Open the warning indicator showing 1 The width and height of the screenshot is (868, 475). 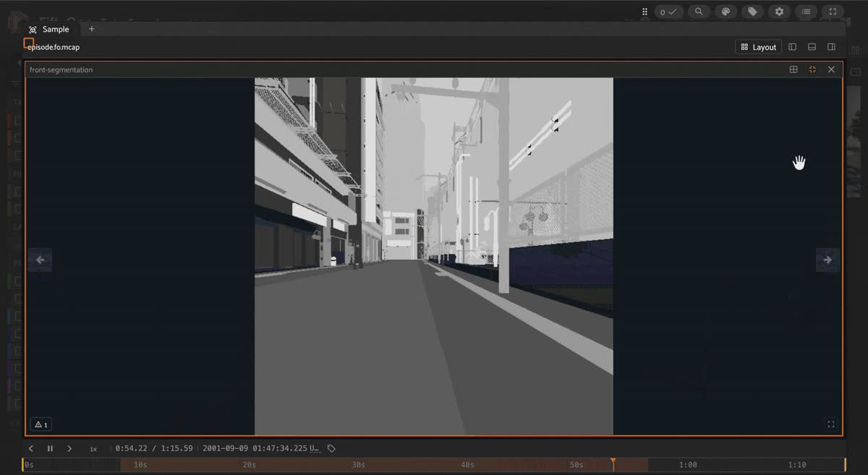(x=41, y=424)
